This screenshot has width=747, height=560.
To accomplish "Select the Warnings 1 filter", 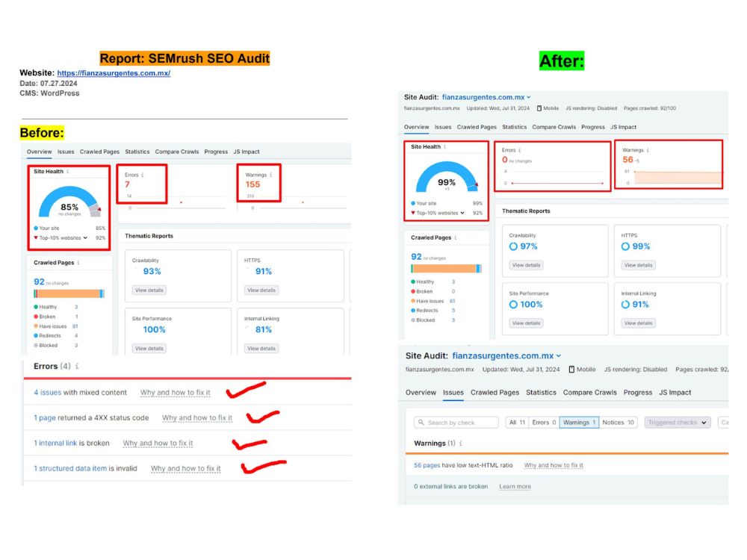I will click(580, 423).
